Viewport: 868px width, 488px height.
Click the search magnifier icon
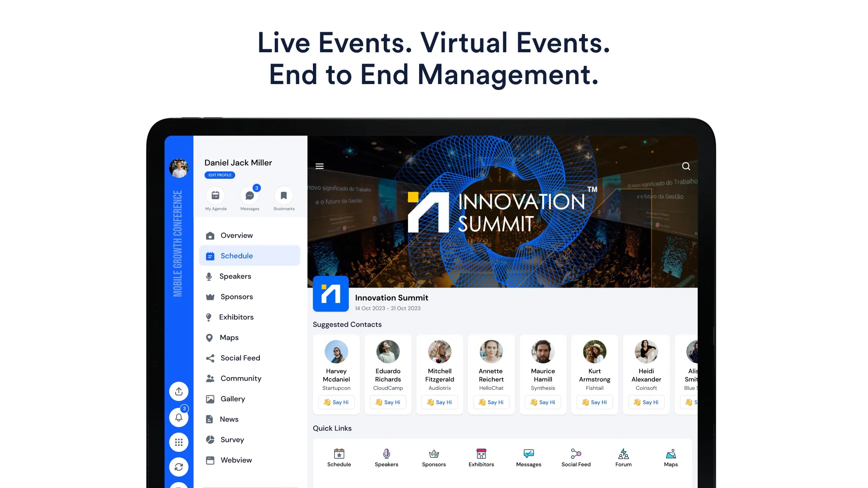point(686,166)
